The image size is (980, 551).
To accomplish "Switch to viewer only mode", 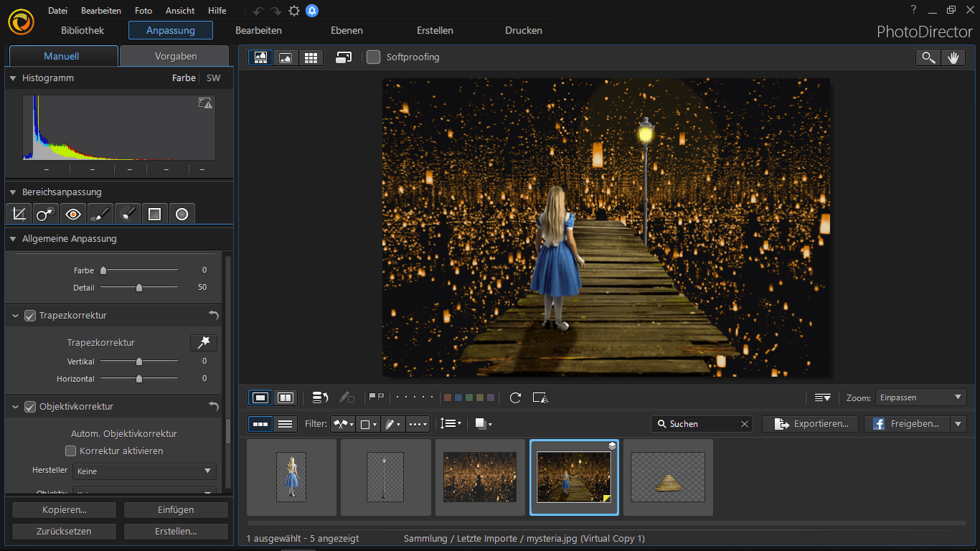I will tap(286, 57).
